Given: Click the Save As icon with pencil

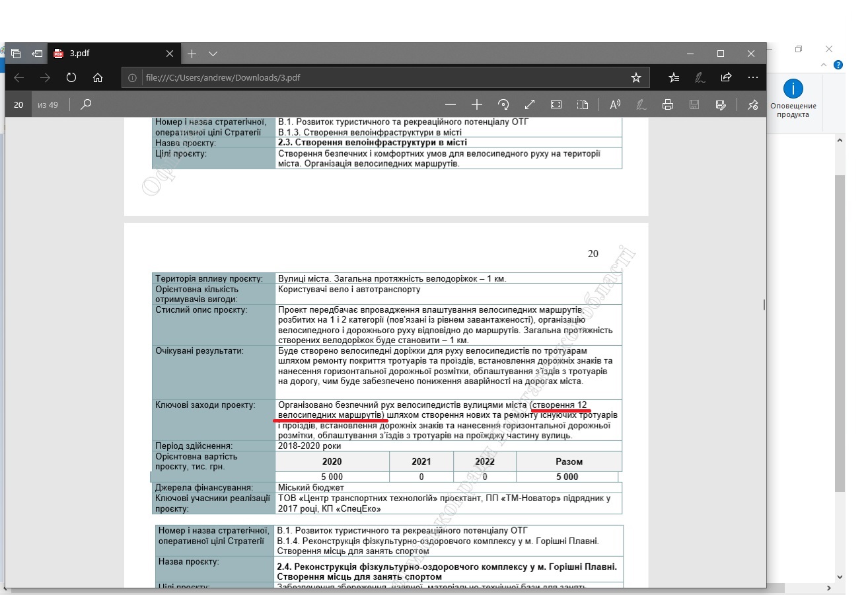Looking at the screenshot, I should click(721, 104).
